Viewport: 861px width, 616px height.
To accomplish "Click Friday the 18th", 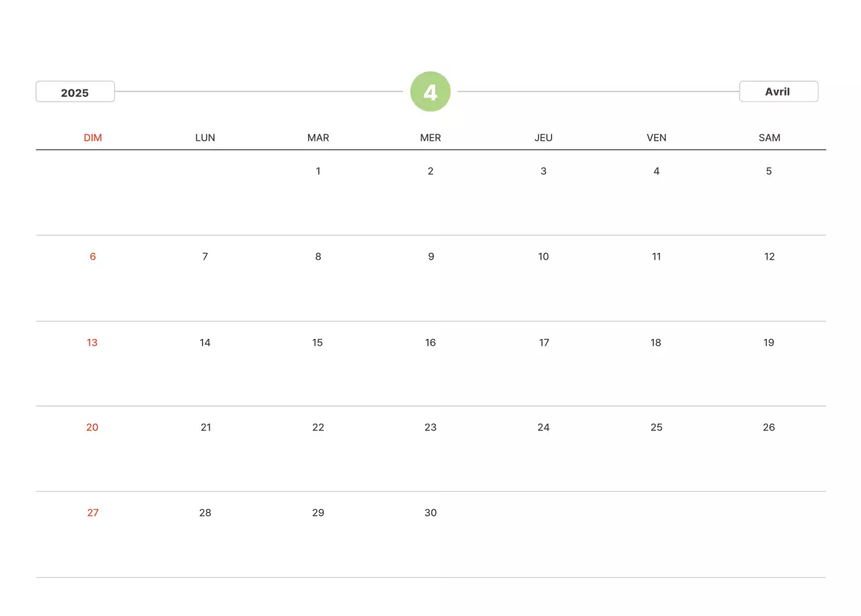I will point(656,343).
